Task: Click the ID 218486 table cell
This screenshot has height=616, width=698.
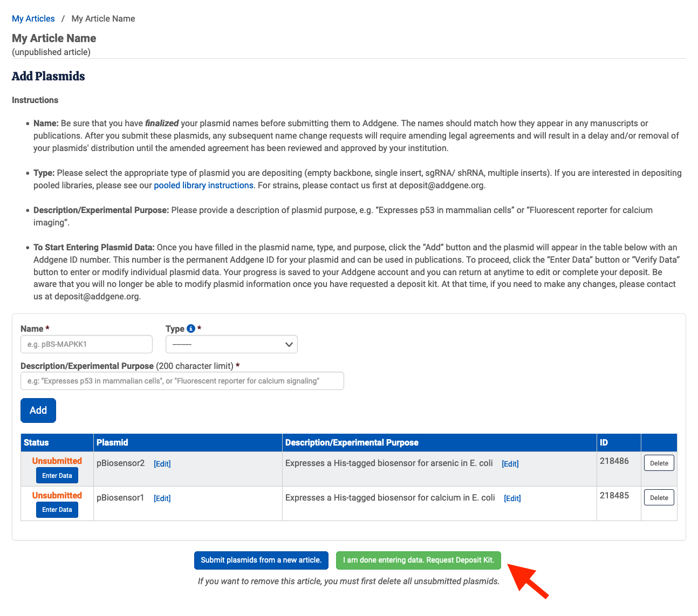Action: 614,461
